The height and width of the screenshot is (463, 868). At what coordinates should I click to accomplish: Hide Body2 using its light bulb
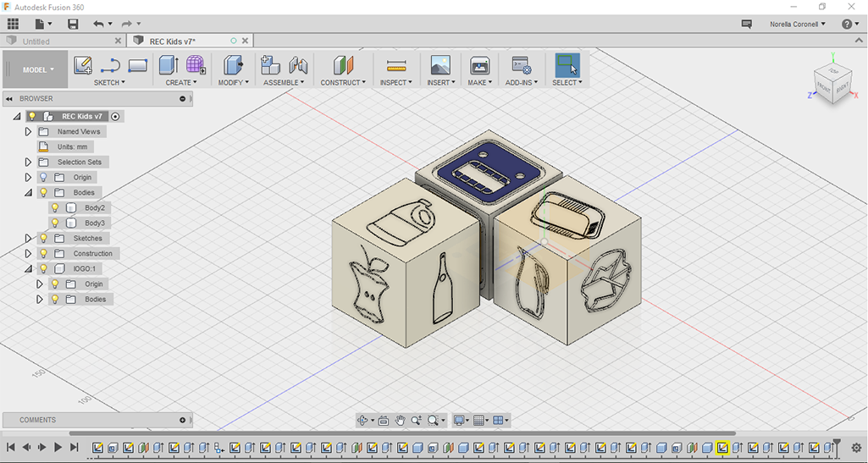pos(55,207)
